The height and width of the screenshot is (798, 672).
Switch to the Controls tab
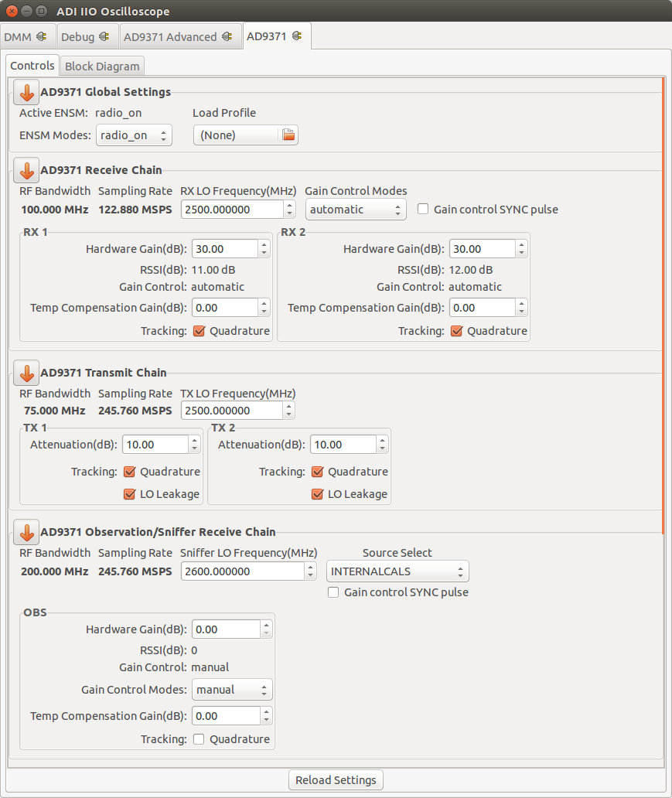pos(32,66)
